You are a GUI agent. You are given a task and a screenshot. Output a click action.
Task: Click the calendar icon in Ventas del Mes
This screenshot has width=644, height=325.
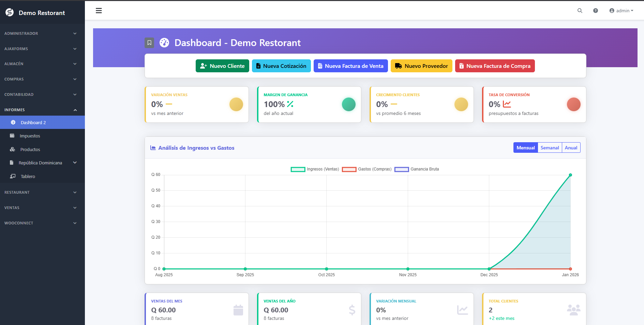point(238,310)
